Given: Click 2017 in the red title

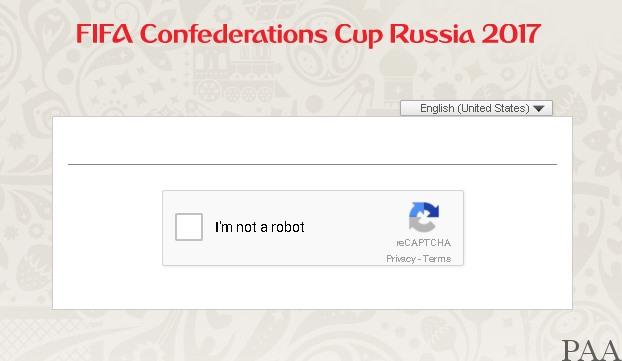Looking at the screenshot, I should coord(511,34).
